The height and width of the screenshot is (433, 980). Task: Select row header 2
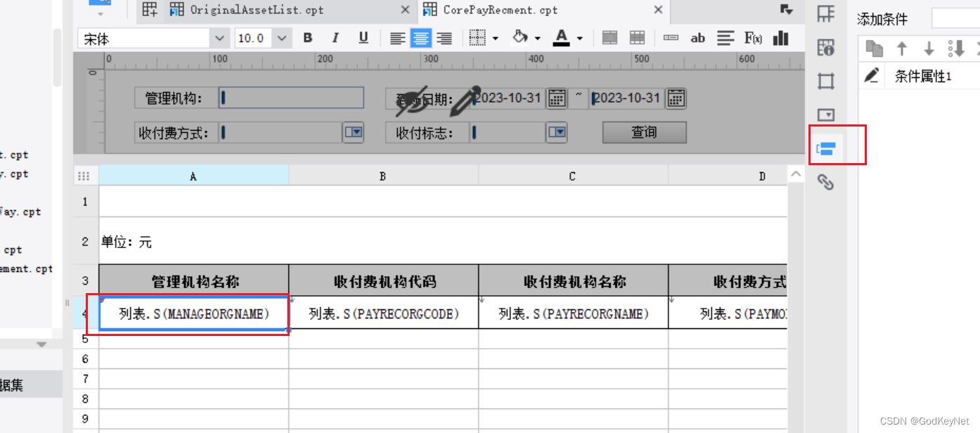[85, 242]
